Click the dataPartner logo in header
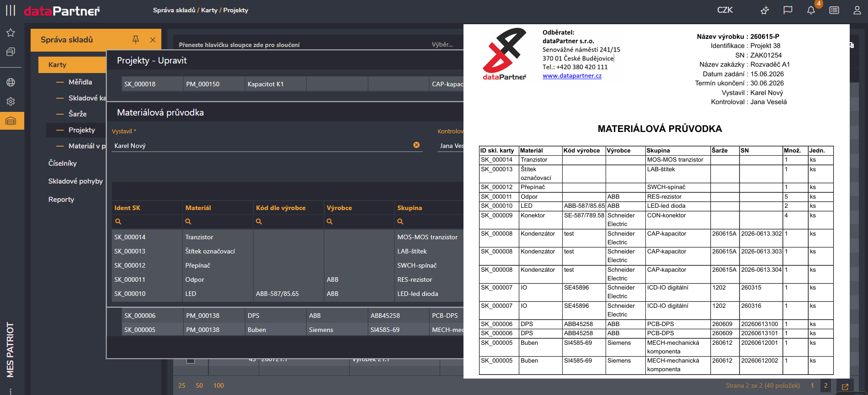The width and height of the screenshot is (868, 395). coord(62,11)
